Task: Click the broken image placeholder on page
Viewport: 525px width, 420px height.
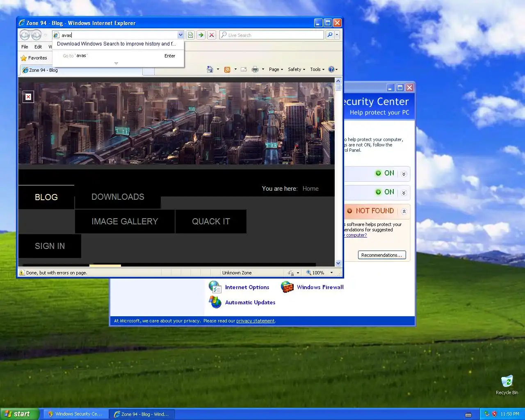Action: (x=28, y=97)
